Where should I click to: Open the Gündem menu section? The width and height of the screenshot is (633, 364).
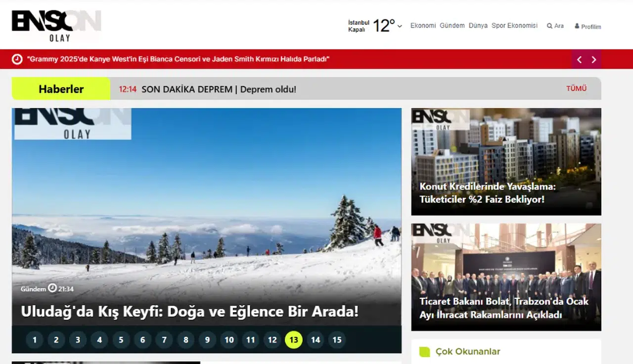[452, 26]
